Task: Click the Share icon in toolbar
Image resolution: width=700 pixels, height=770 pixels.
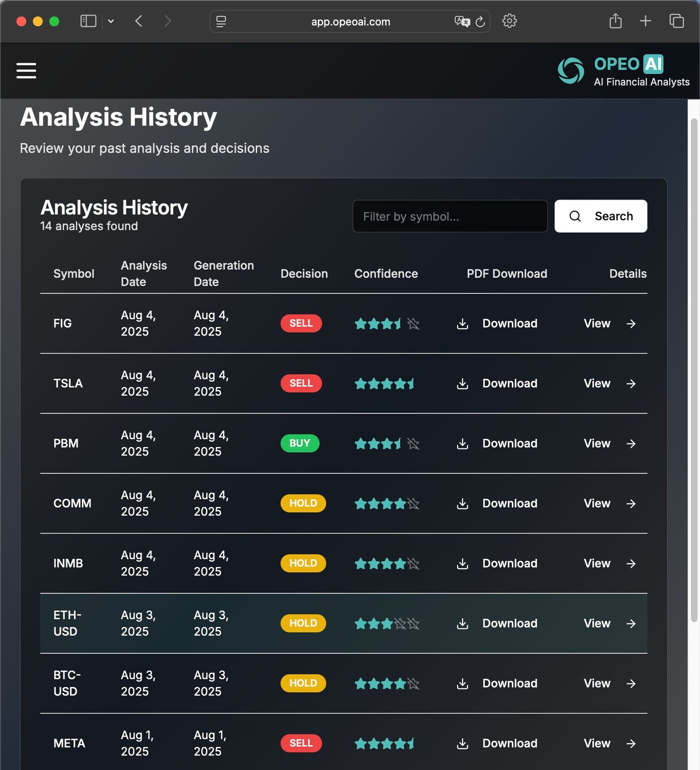Action: [x=615, y=21]
